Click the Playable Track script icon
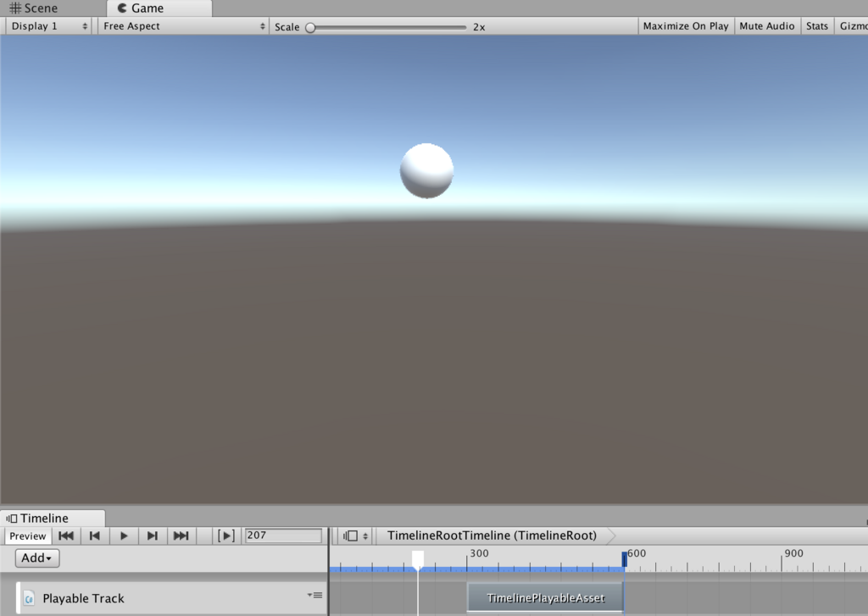 click(x=29, y=599)
